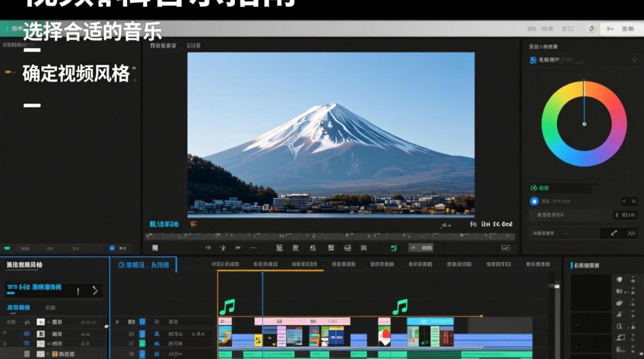The width and height of the screenshot is (644, 359).
Task: Close the color panel with the X
Action: click(x=634, y=60)
